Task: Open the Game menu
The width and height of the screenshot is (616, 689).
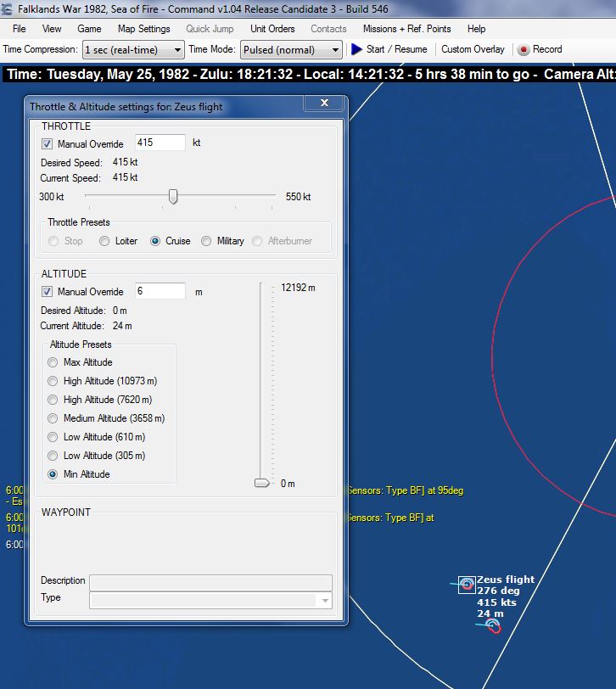Action: (x=89, y=29)
